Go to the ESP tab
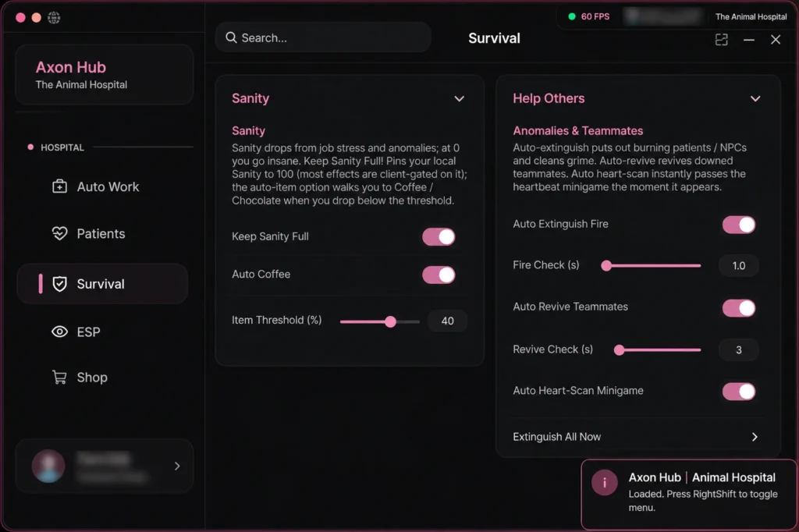 [102, 332]
